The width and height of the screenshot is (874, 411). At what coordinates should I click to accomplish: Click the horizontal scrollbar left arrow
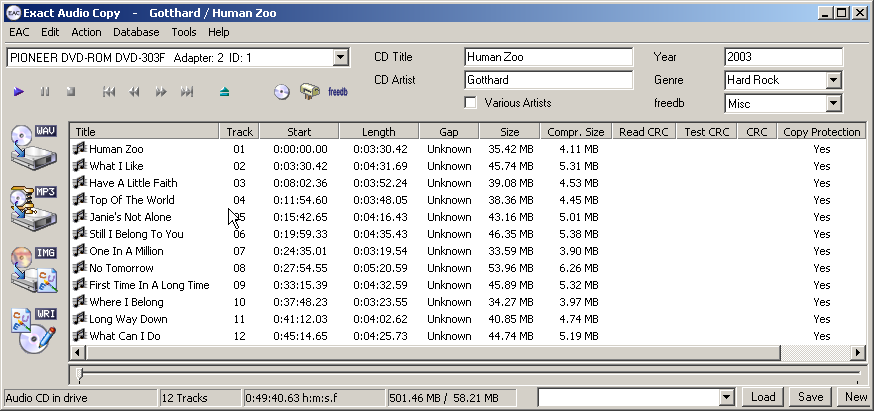pyautogui.click(x=78, y=352)
